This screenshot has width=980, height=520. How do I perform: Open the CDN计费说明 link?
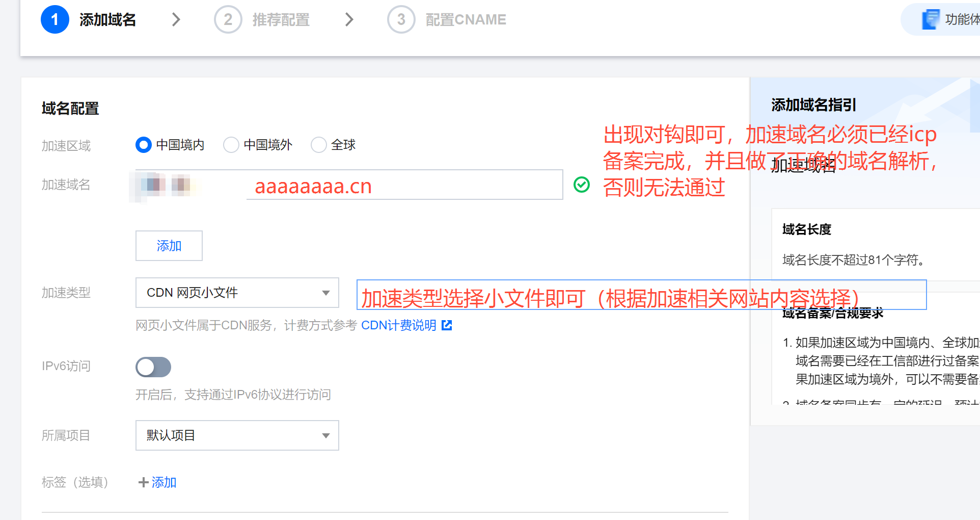pyautogui.click(x=399, y=325)
